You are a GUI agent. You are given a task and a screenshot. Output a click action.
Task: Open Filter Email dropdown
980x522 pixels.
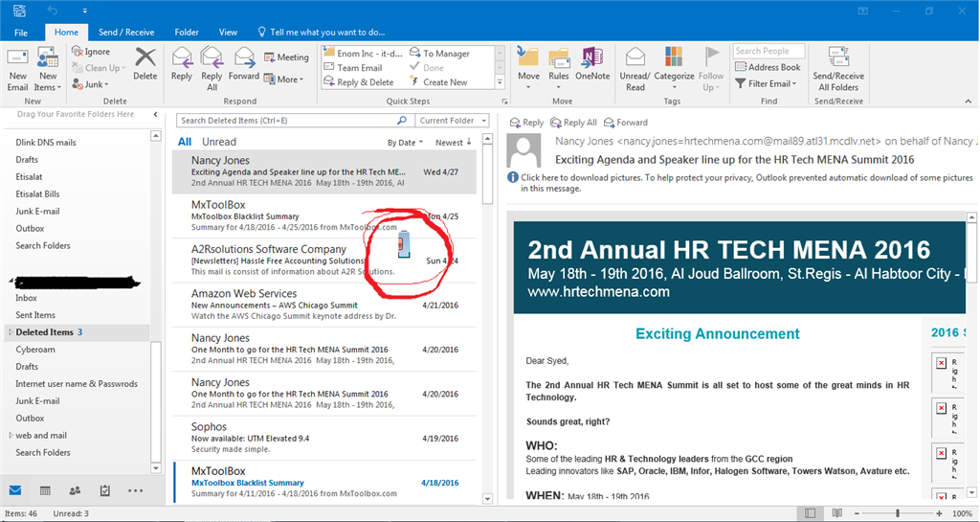[766, 83]
